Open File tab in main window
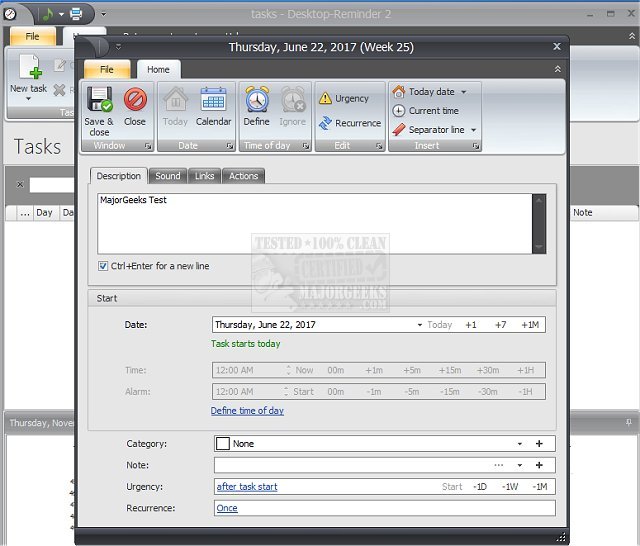Image resolution: width=640 pixels, height=546 pixels. (33, 36)
